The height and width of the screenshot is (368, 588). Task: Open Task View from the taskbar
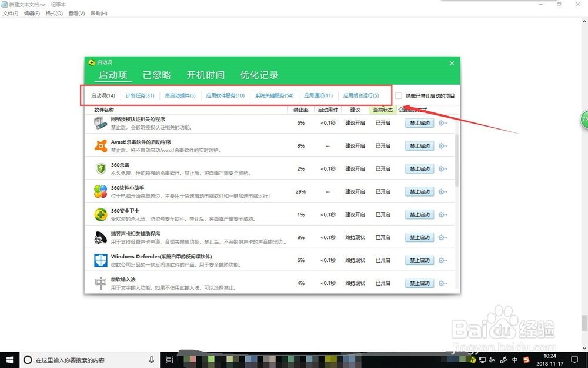(169, 360)
